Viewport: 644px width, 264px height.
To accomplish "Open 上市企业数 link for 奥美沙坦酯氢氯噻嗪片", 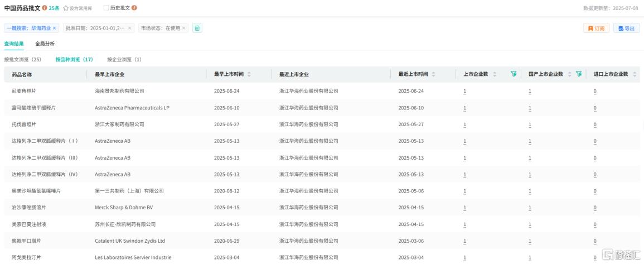I will [x=465, y=191].
